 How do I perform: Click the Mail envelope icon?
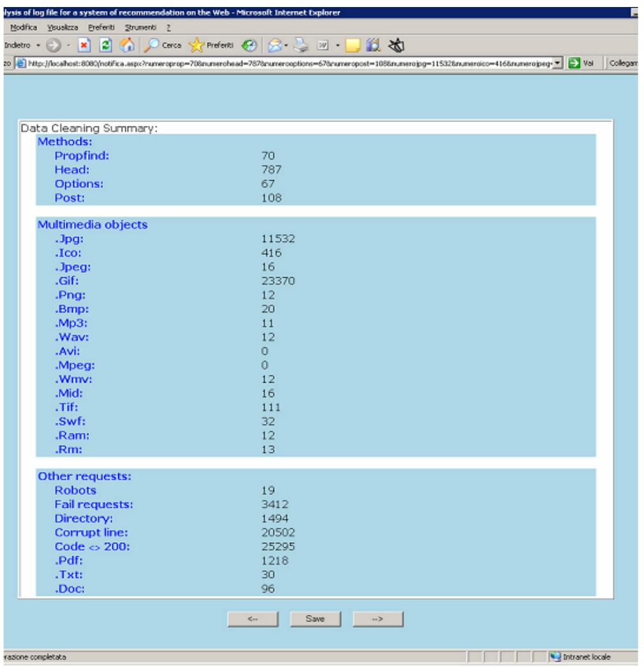[x=275, y=45]
